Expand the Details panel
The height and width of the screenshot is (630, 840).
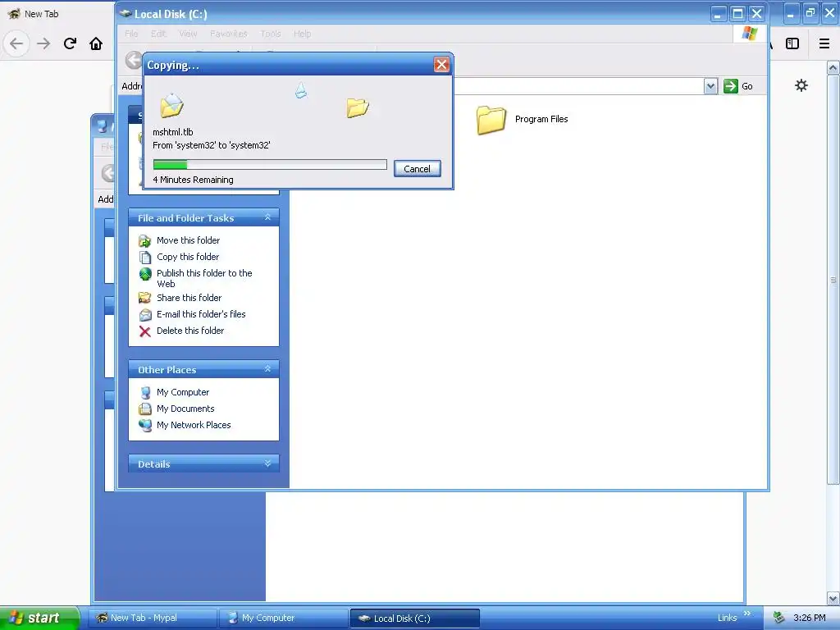267,463
